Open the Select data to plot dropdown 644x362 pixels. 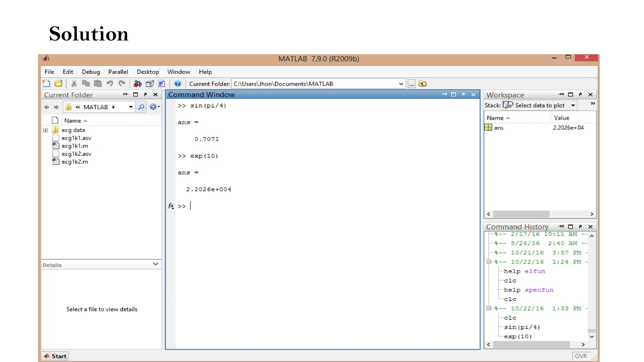(573, 105)
